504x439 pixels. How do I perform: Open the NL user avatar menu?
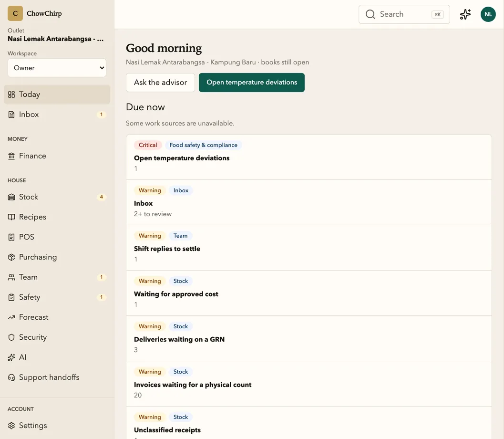tap(488, 14)
